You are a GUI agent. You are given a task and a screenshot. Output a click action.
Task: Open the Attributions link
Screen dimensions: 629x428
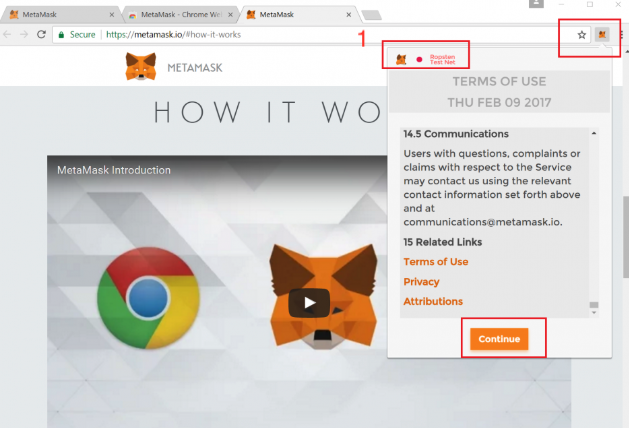coord(433,302)
